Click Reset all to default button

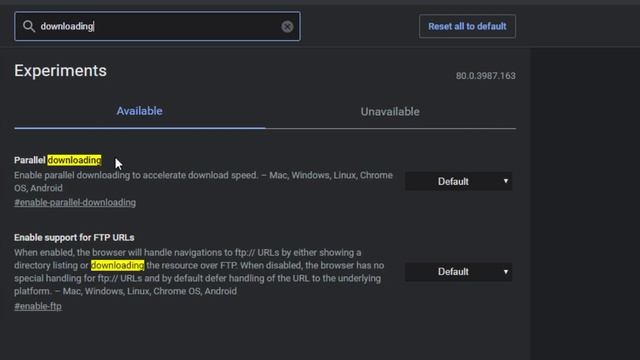467,27
